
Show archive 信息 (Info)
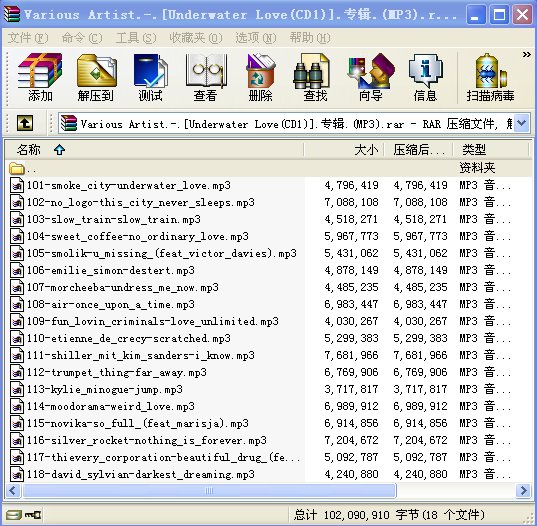425,77
